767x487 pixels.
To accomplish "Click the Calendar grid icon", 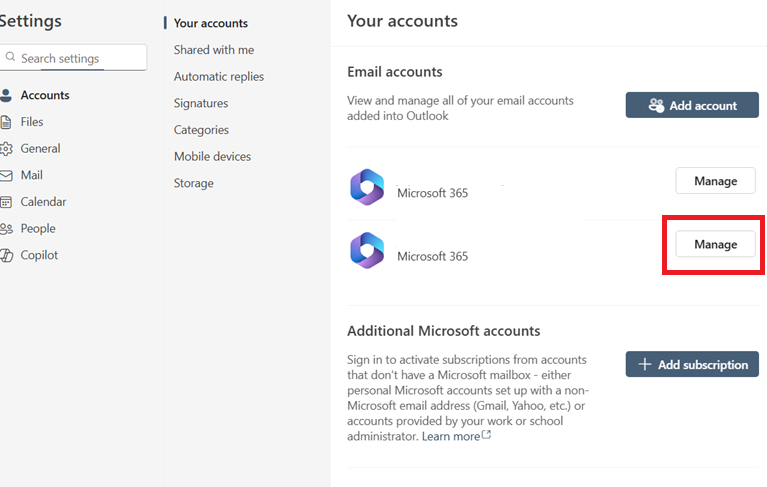I will pyautogui.click(x=6, y=202).
